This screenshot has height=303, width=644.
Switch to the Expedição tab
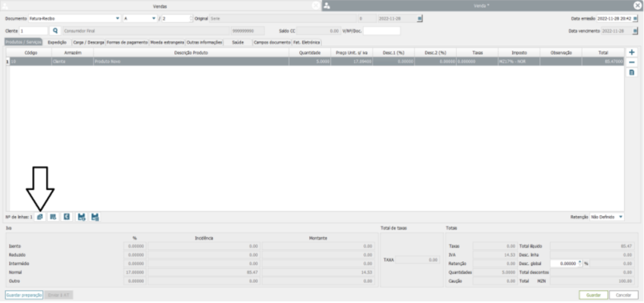click(x=58, y=42)
